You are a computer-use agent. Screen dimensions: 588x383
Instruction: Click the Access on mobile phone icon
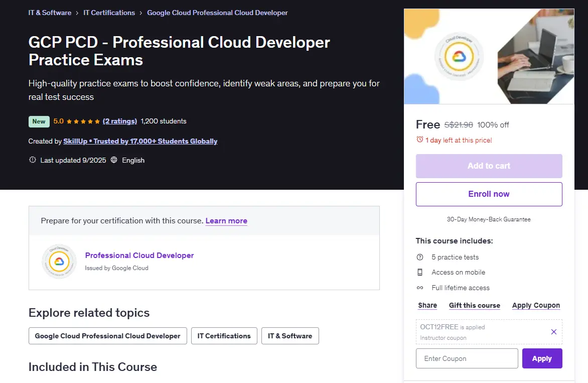pos(420,273)
